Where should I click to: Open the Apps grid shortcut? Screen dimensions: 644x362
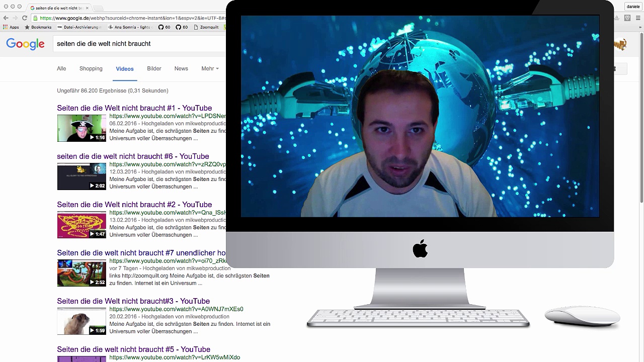coord(11,27)
